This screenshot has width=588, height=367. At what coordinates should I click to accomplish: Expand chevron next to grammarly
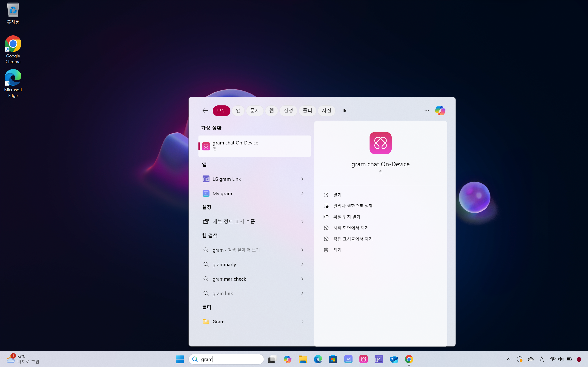coord(302,264)
